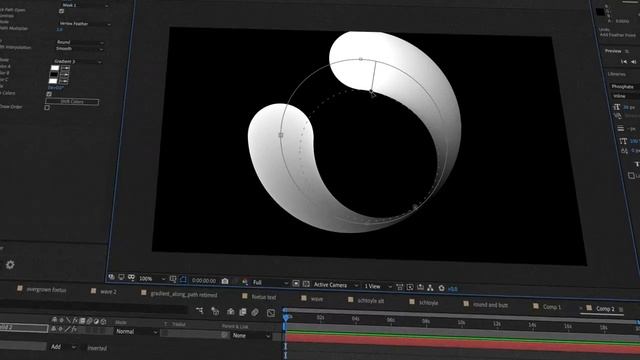Screen dimensions: 640x360
Task: Toggle the transparency grid icon
Action: [x=306, y=284]
